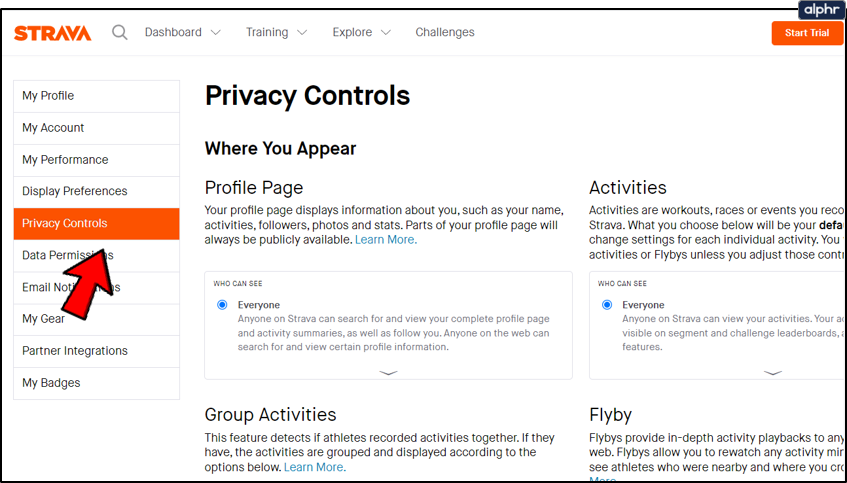
Task: Click the alphr watermark logo
Action: [x=821, y=10]
